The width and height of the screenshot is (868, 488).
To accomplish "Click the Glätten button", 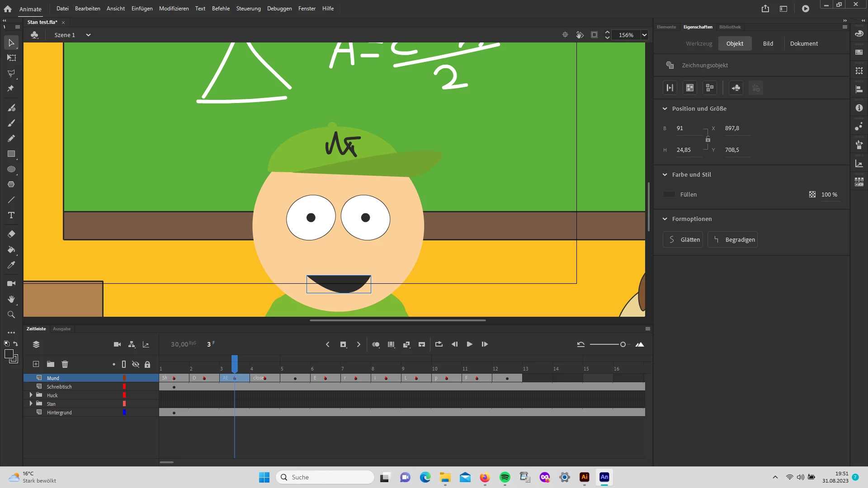I will pyautogui.click(x=683, y=239).
